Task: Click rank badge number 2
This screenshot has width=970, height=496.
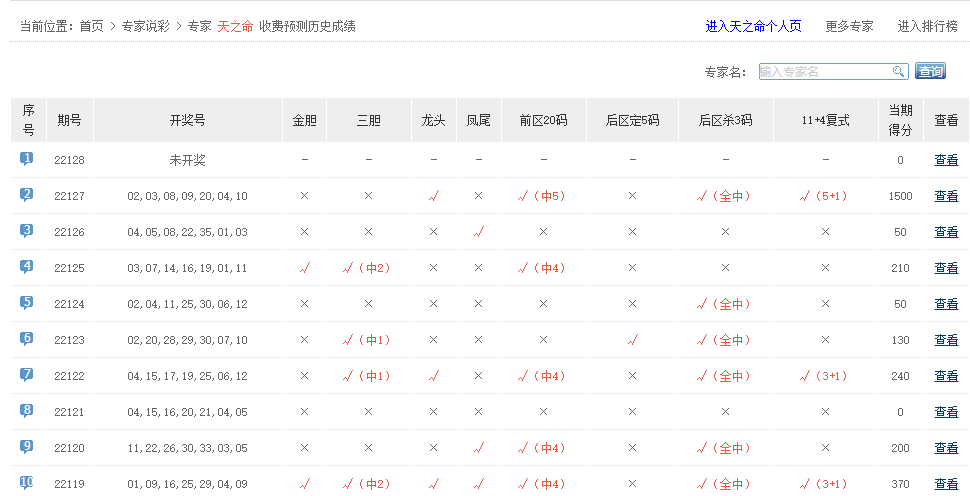Action: tap(27, 195)
